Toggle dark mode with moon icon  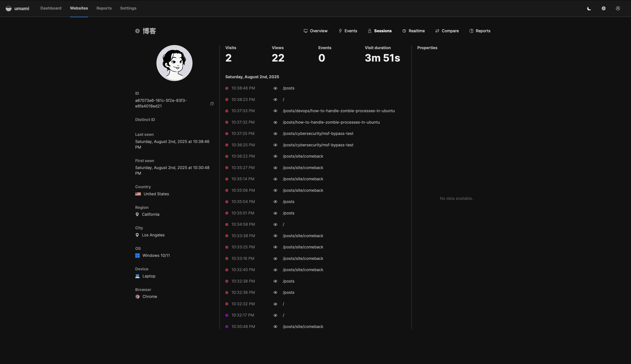pyautogui.click(x=589, y=8)
